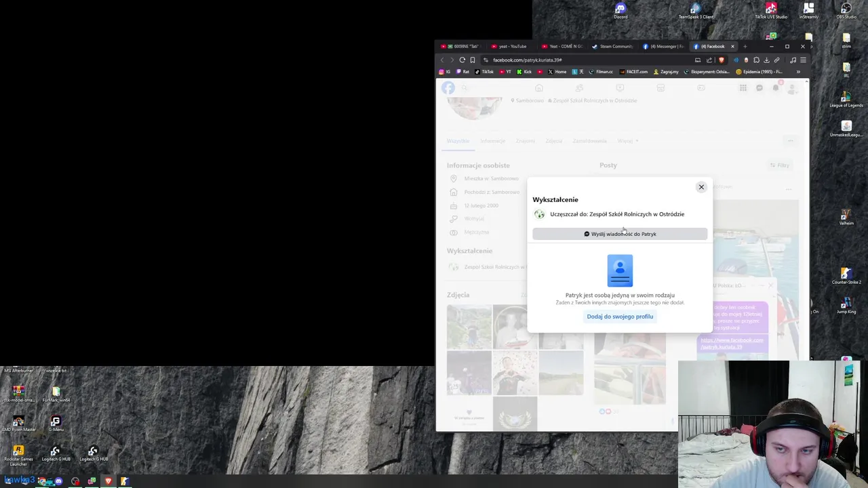
Task: Open a new browser tab
Action: (745, 46)
